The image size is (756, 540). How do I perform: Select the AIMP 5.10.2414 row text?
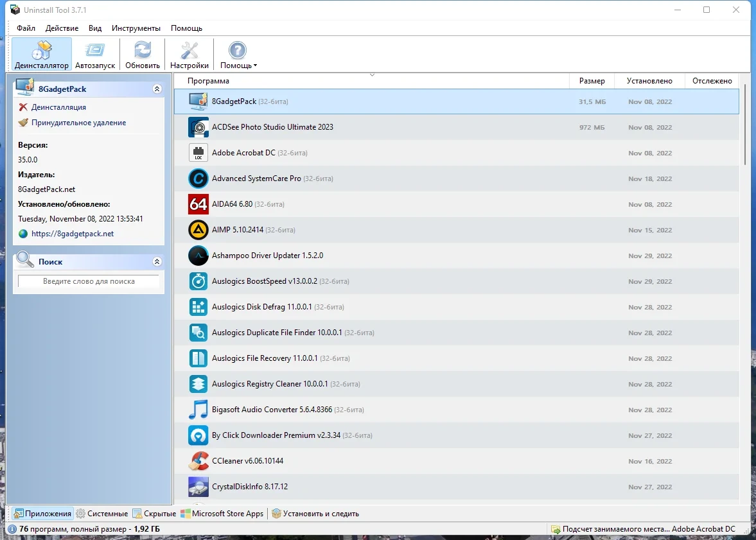(x=254, y=229)
